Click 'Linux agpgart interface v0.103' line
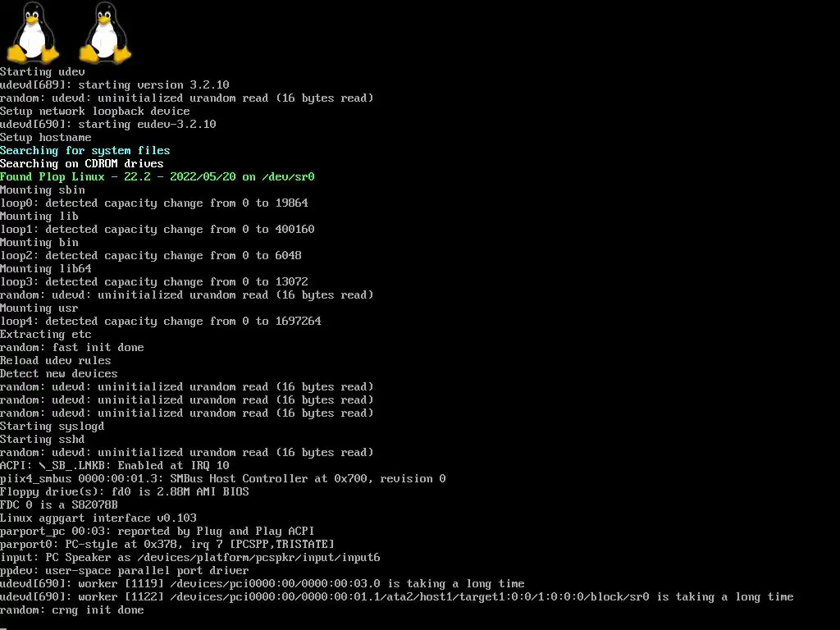This screenshot has width=840, height=630. pos(98,518)
